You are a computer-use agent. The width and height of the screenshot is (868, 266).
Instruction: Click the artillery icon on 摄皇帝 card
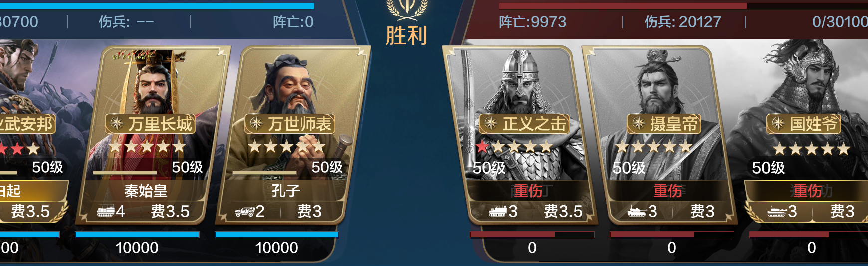pyautogui.click(x=637, y=212)
